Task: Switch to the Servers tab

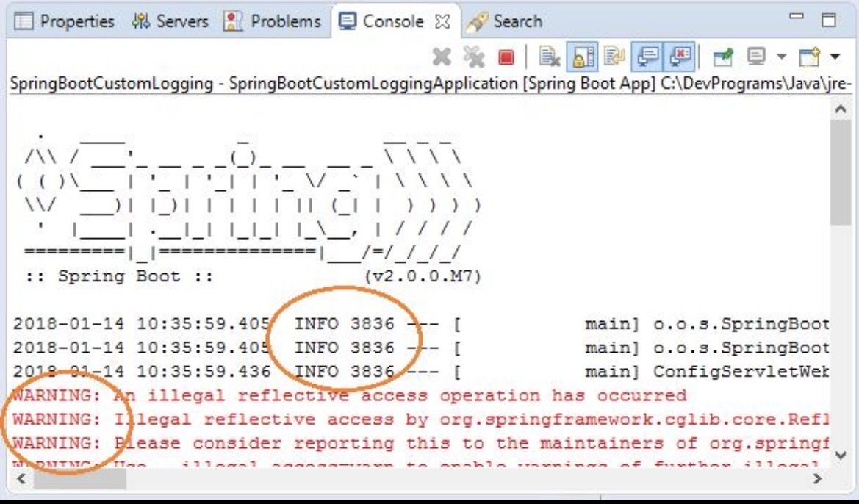Action: click(170, 21)
